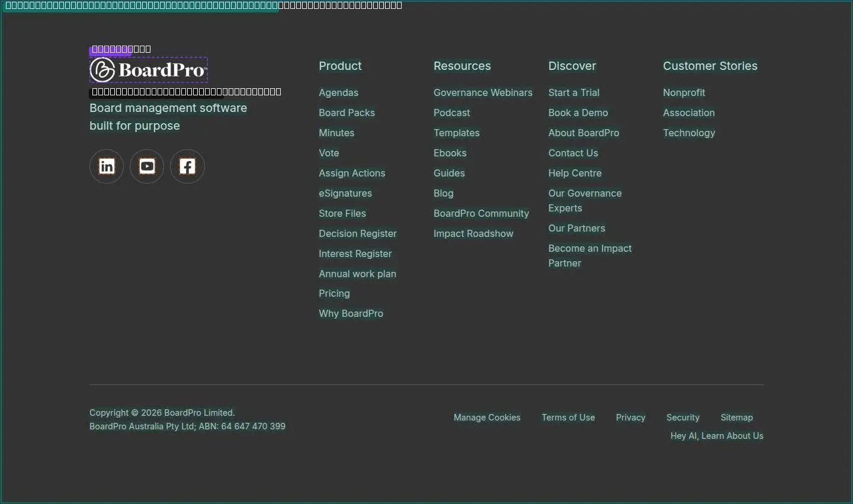This screenshot has width=853, height=504.
Task: Open the Pricing page
Action: (x=334, y=293)
